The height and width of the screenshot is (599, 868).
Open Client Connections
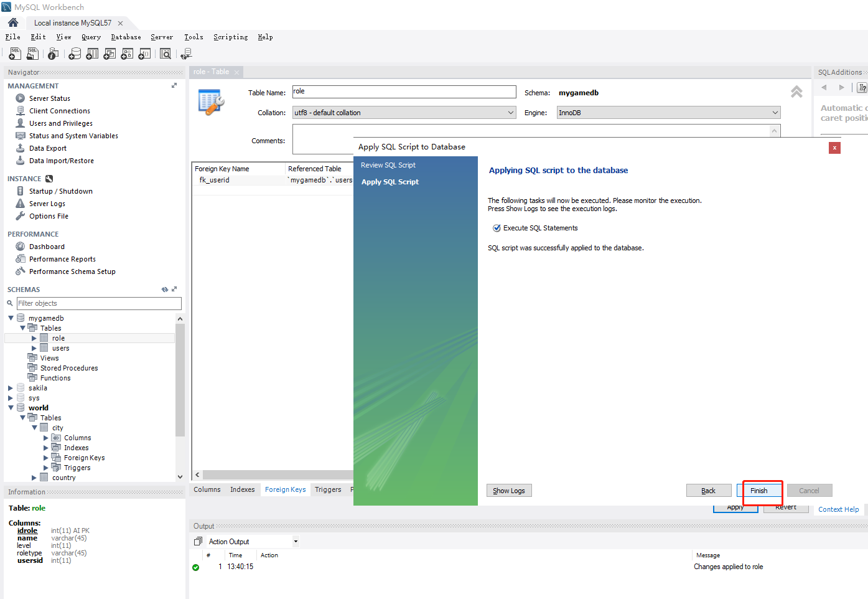[x=59, y=111]
